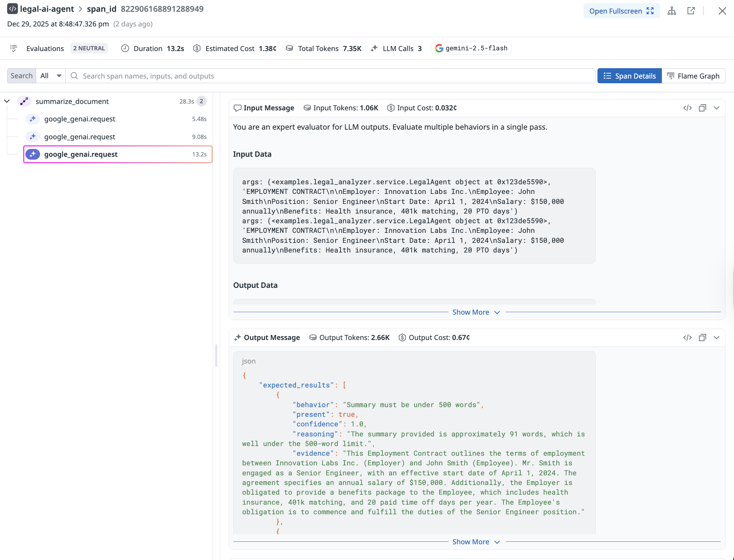
Task: Switch to Span Details view
Action: click(630, 76)
